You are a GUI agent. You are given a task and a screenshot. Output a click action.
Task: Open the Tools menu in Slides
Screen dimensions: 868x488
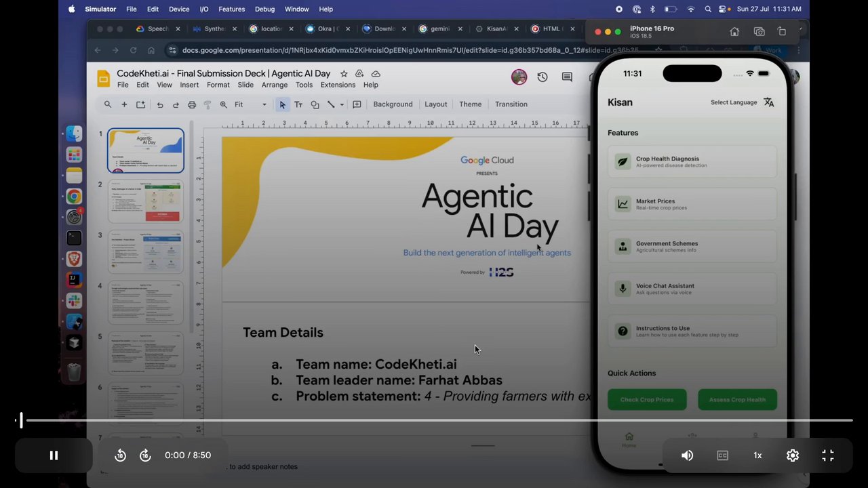(304, 85)
